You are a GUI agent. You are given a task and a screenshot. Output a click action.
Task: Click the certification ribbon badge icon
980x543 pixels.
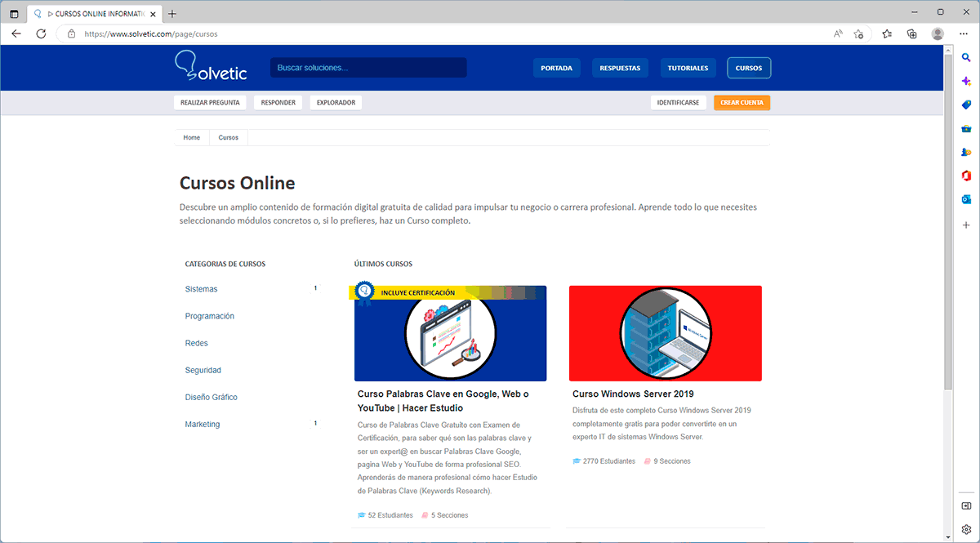(x=363, y=293)
